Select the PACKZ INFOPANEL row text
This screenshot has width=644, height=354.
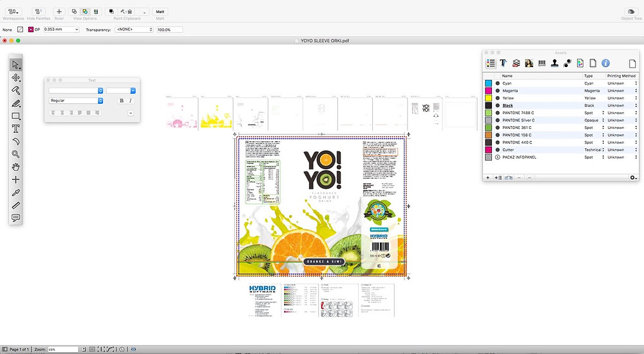[x=519, y=157]
